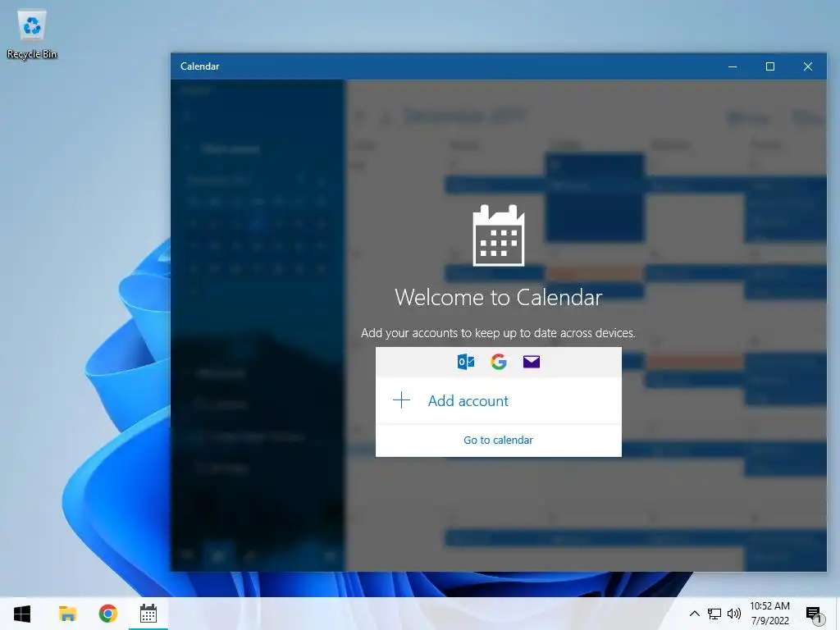Screen dimensions: 840x630
Task: Minimize the Calendar window
Action: pos(733,66)
